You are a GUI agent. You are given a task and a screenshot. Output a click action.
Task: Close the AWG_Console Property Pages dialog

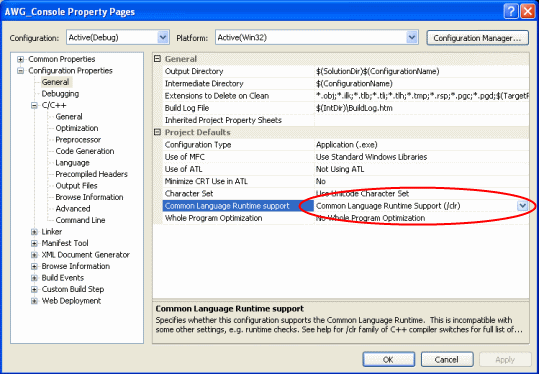[527, 11]
